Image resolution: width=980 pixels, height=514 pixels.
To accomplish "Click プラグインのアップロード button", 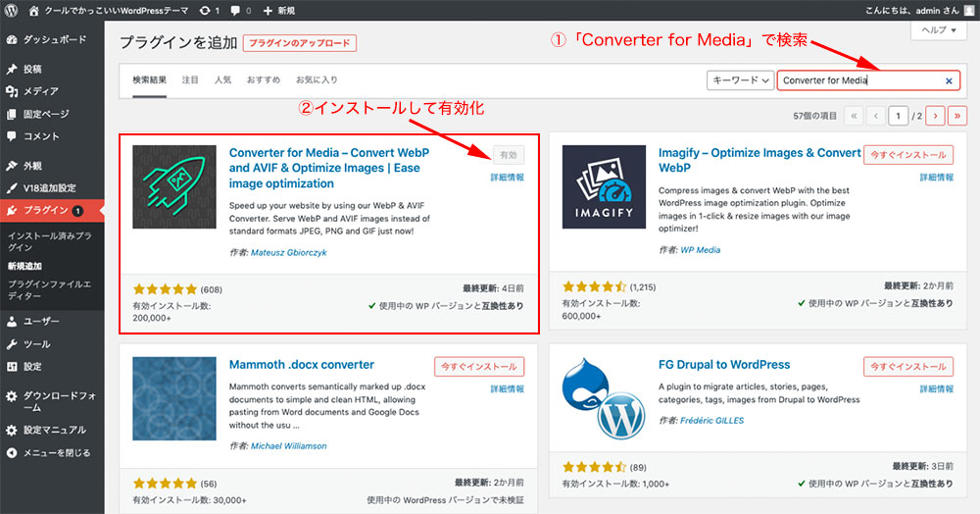I will (x=299, y=43).
